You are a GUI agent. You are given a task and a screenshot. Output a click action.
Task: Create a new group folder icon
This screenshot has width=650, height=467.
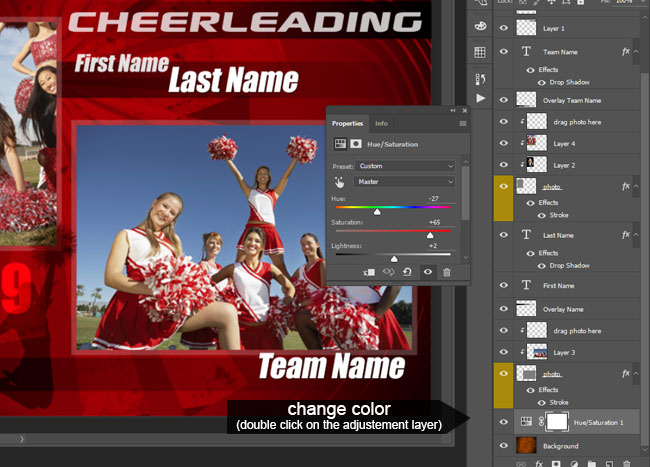(x=592, y=464)
